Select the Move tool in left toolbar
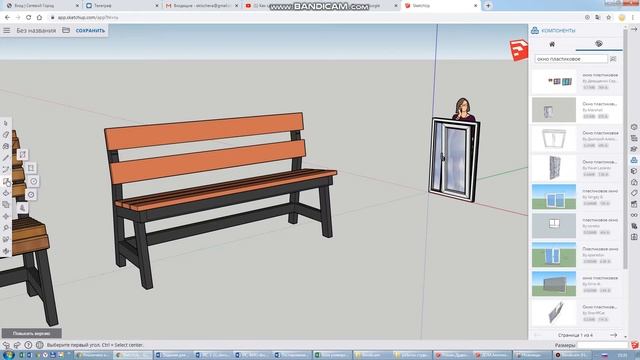Viewport: 640px width, 360px height. point(6,216)
